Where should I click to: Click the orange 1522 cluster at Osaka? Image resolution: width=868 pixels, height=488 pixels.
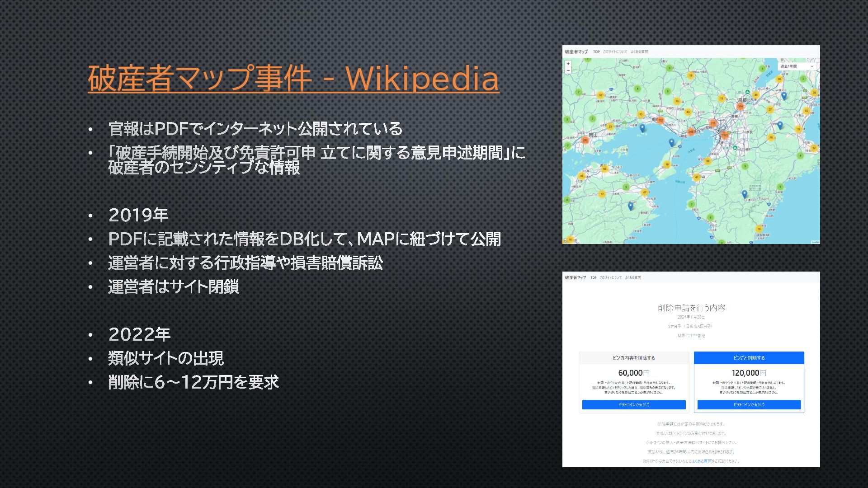pyautogui.click(x=725, y=135)
